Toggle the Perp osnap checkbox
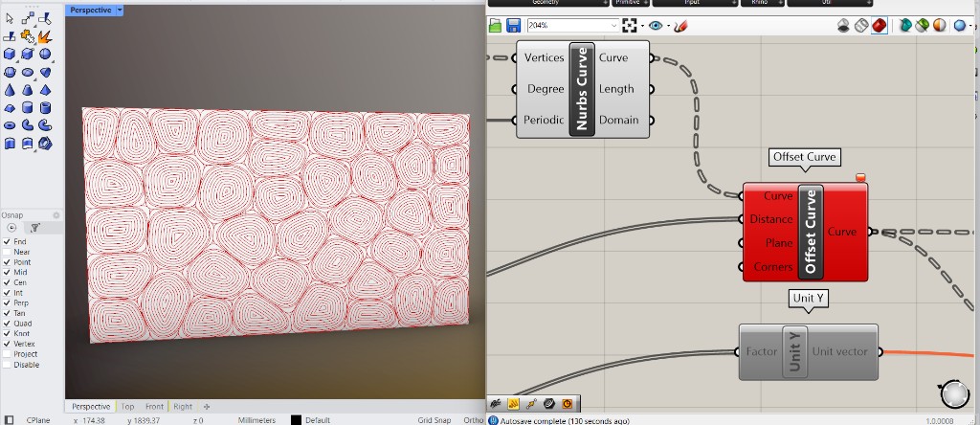The image size is (980, 425). tap(7, 303)
